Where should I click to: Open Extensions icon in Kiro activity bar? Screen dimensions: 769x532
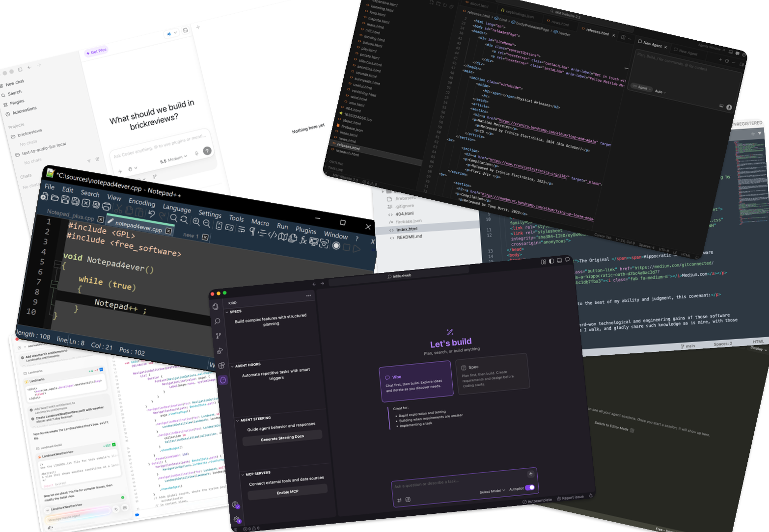[221, 365]
